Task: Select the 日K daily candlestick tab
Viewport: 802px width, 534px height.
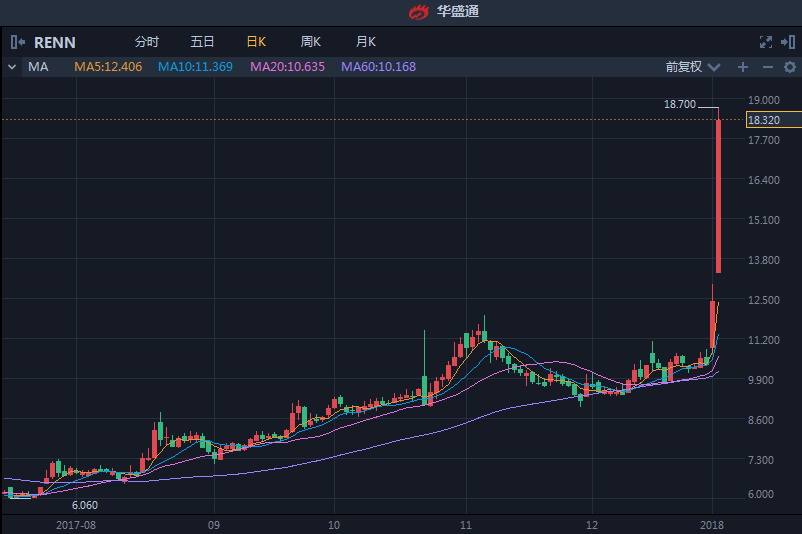Action: (256, 42)
